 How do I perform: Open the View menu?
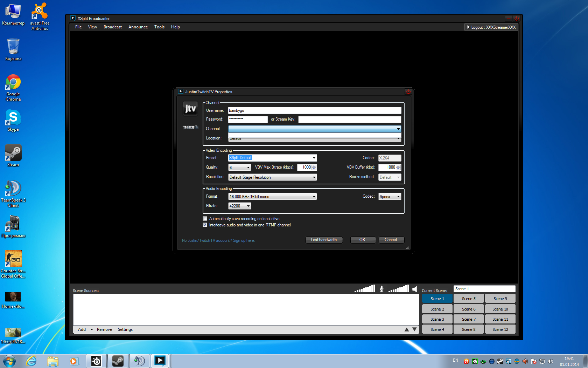92,27
